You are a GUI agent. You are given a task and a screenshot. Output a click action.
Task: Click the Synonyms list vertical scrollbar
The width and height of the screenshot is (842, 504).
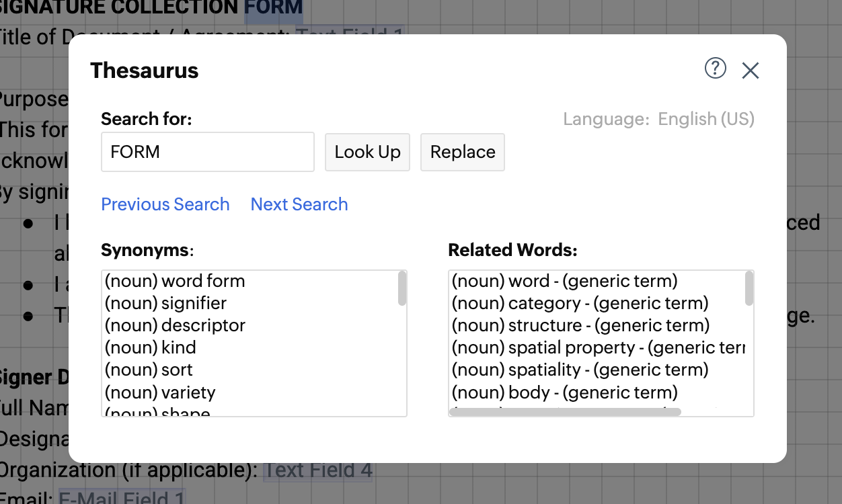pyautogui.click(x=402, y=289)
